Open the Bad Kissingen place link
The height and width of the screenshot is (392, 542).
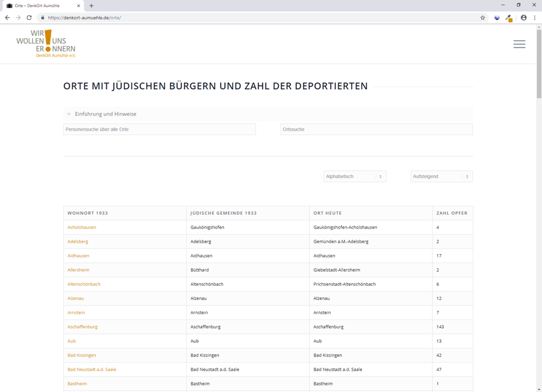(82, 355)
